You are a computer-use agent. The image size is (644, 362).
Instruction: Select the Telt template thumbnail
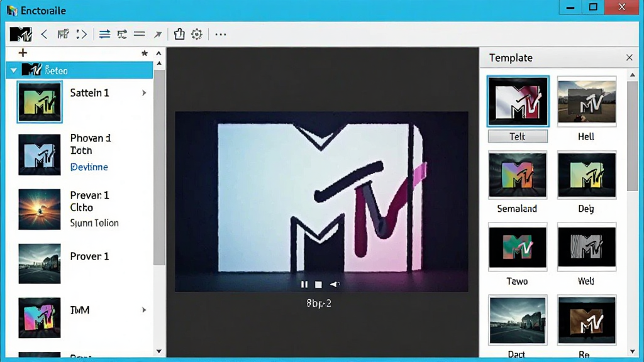coord(518,101)
